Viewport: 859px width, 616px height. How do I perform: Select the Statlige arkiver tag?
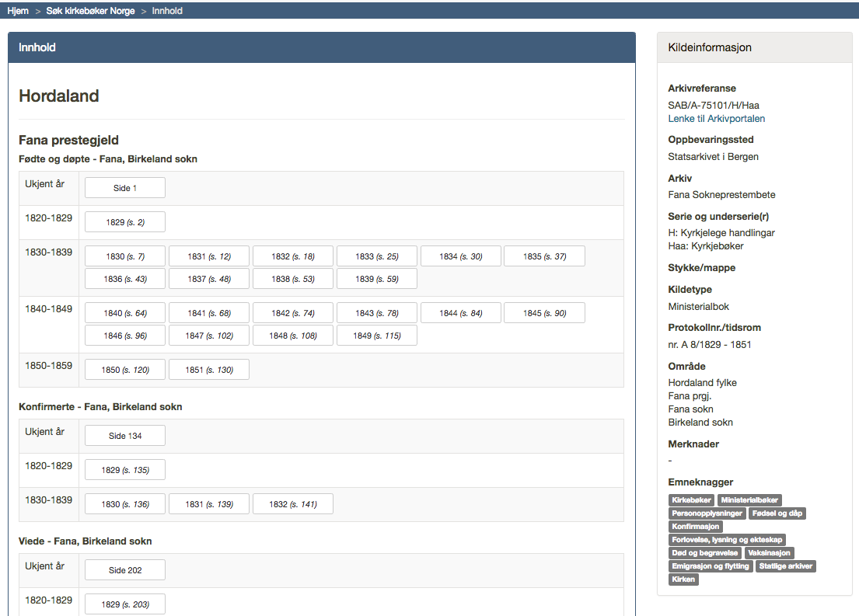(x=786, y=566)
